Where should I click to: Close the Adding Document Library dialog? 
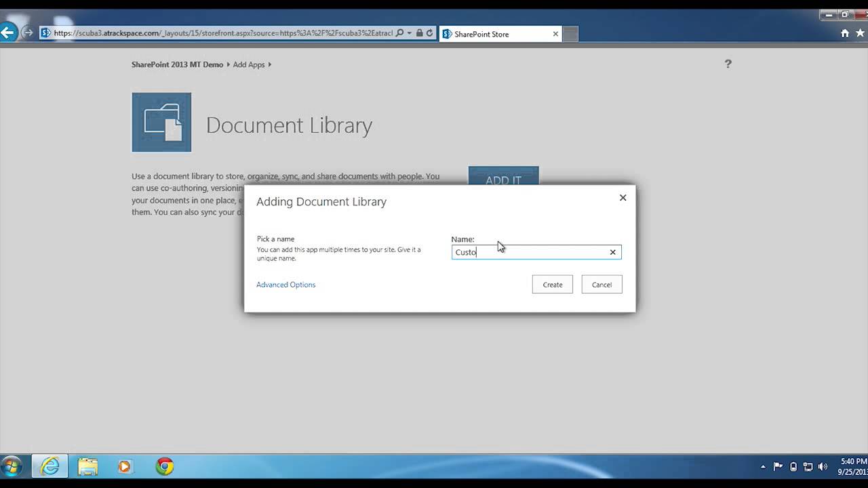[623, 198]
